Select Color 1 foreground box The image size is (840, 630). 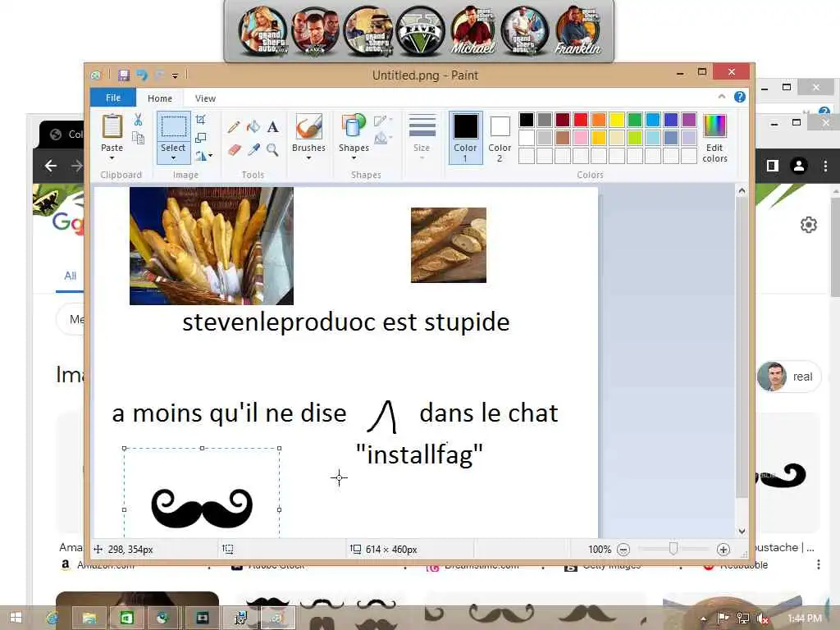pyautogui.click(x=466, y=137)
